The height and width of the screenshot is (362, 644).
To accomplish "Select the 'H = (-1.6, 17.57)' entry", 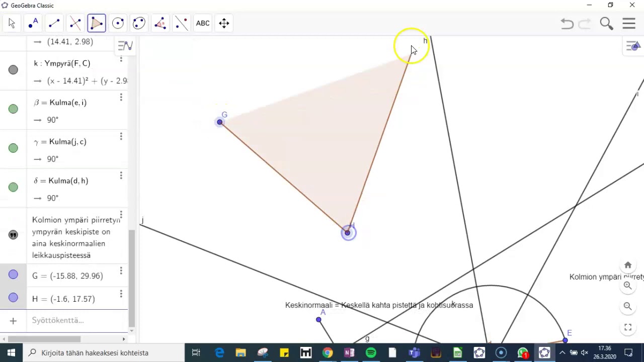I will click(63, 299).
